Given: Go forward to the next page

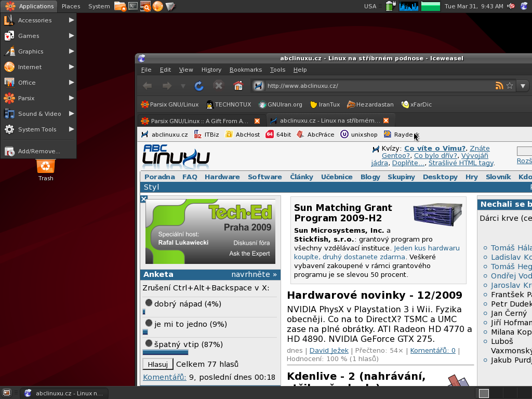Looking at the screenshot, I should tap(167, 86).
